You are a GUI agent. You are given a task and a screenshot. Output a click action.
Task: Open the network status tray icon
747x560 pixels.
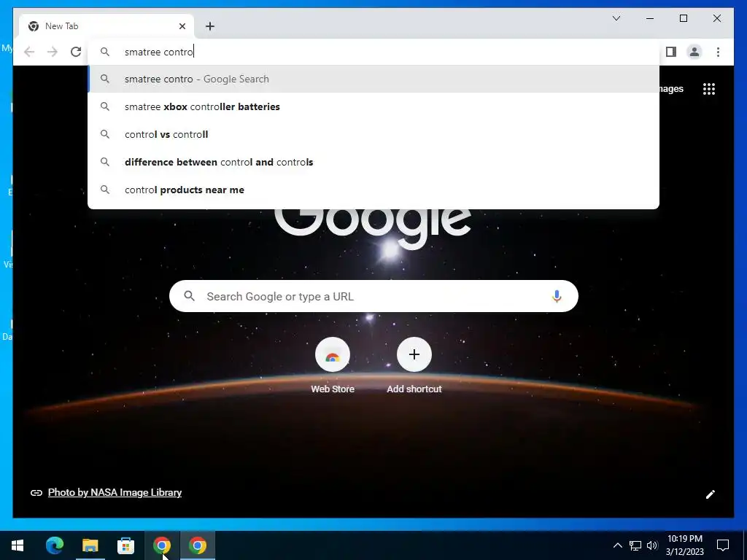635,545
